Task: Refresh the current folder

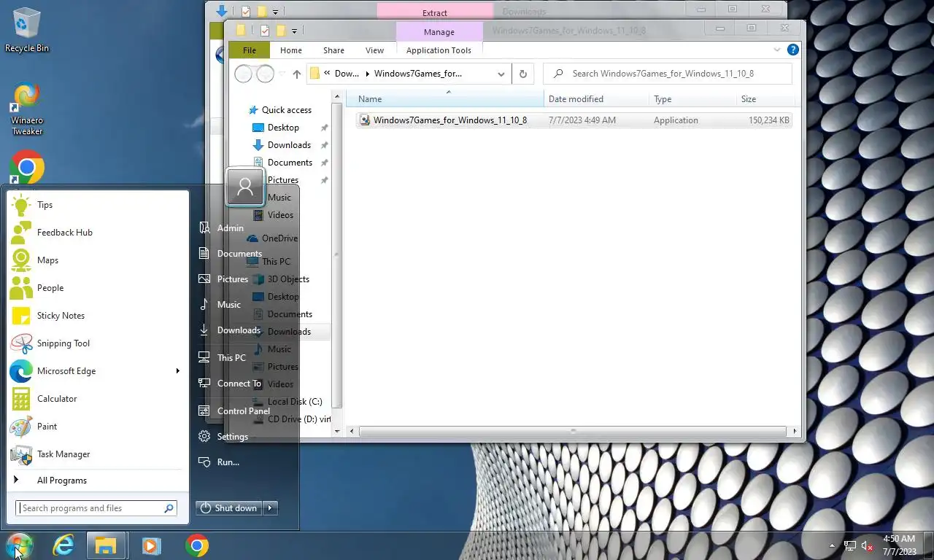Action: [x=522, y=74]
